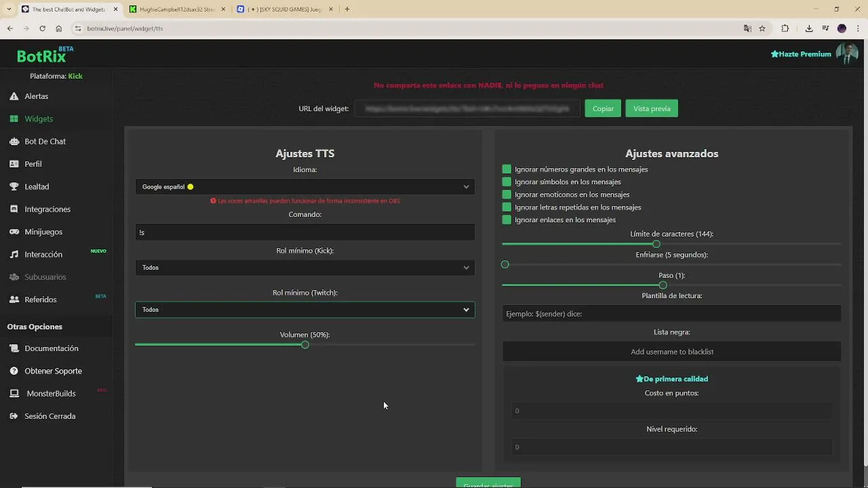Image resolution: width=868 pixels, height=488 pixels.
Task: Click the Hazte Premium link
Action: point(801,54)
